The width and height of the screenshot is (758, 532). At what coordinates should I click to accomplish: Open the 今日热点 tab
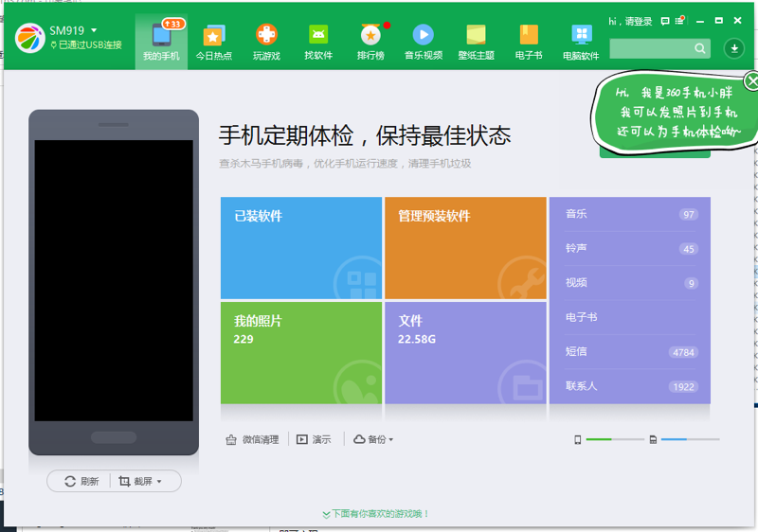[214, 42]
